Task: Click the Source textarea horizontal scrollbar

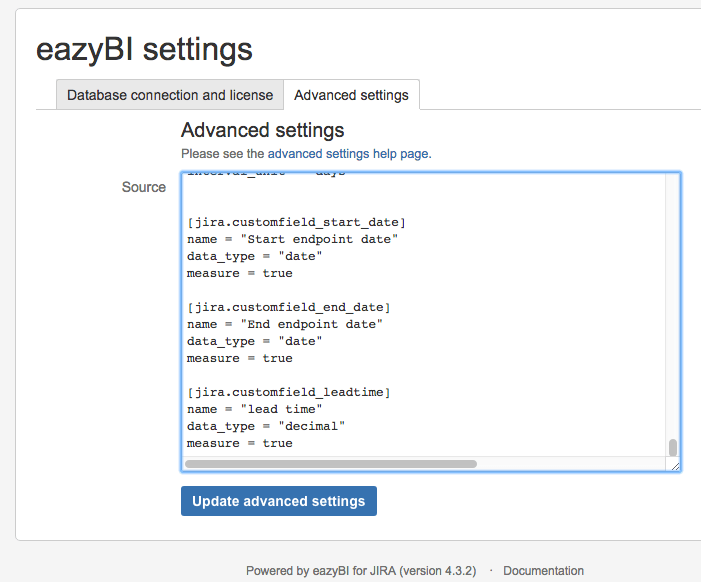Action: 331,464
